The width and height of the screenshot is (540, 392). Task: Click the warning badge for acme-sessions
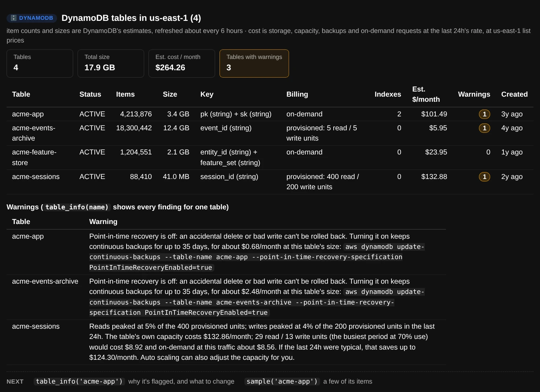(x=484, y=177)
